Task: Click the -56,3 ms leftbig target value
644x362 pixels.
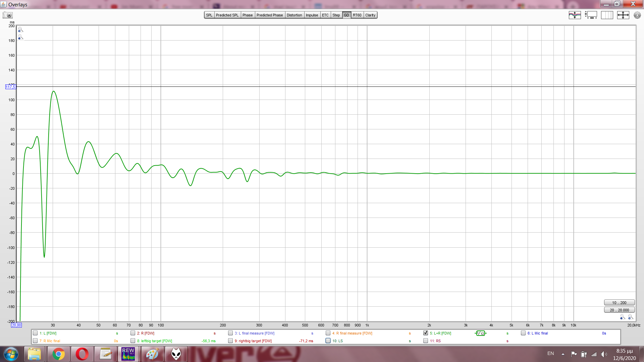Action: click(x=209, y=341)
